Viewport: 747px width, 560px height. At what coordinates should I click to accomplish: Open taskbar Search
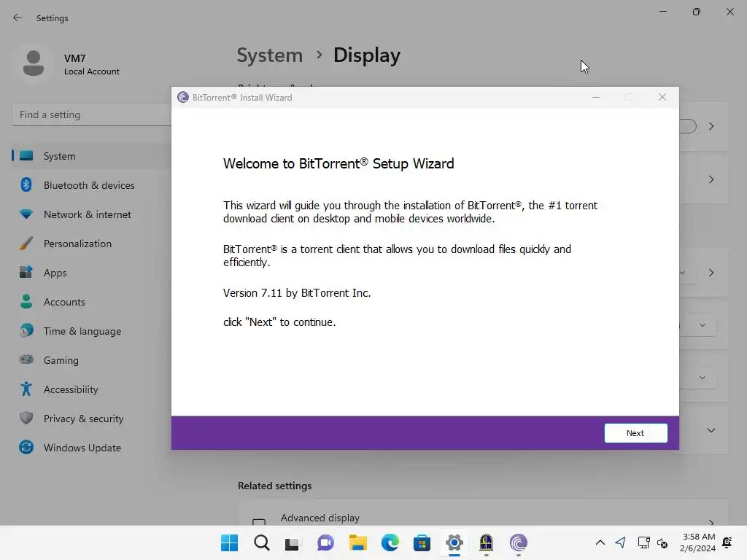click(x=262, y=542)
